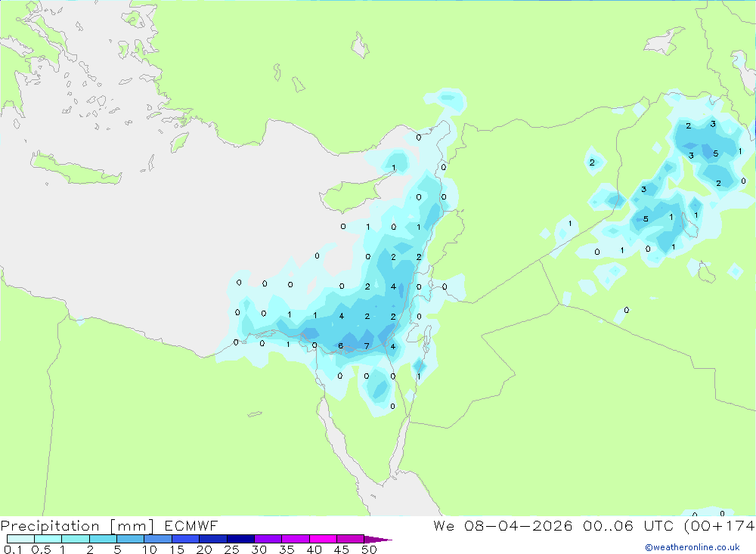Click the '7' precipitation value on the map
756x554 pixels.
click(367, 346)
